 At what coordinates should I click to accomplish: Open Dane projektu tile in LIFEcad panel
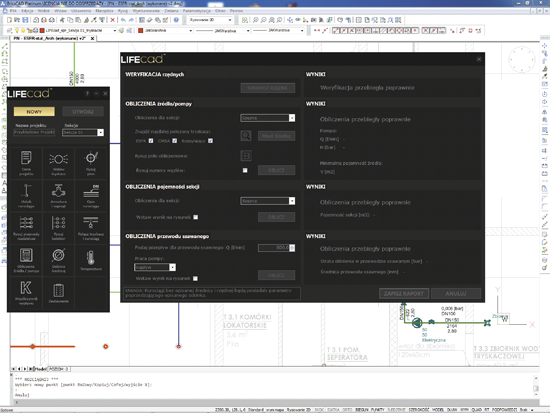pyautogui.click(x=26, y=162)
